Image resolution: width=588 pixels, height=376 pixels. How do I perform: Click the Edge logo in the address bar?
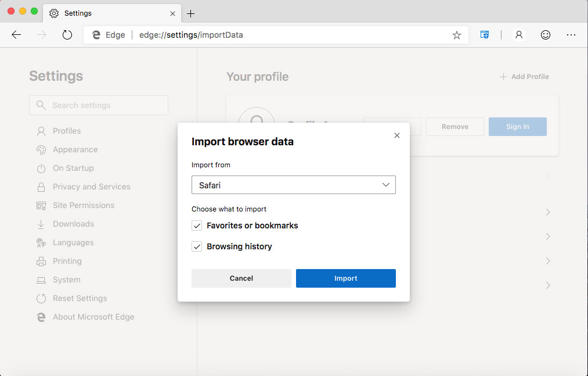(96, 35)
